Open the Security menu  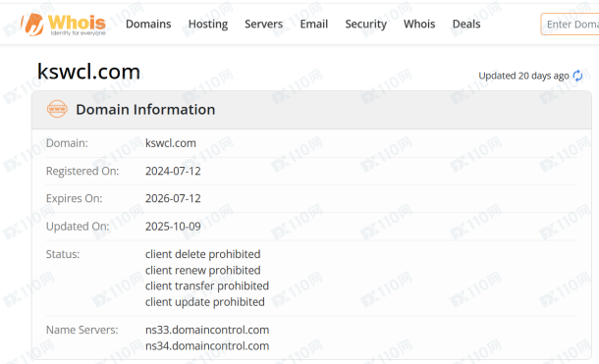365,24
